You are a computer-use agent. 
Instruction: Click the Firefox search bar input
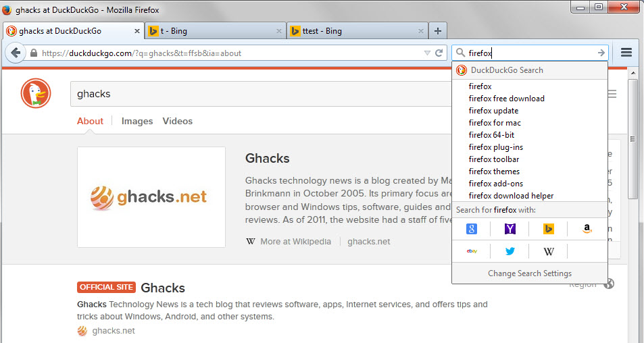coord(530,53)
